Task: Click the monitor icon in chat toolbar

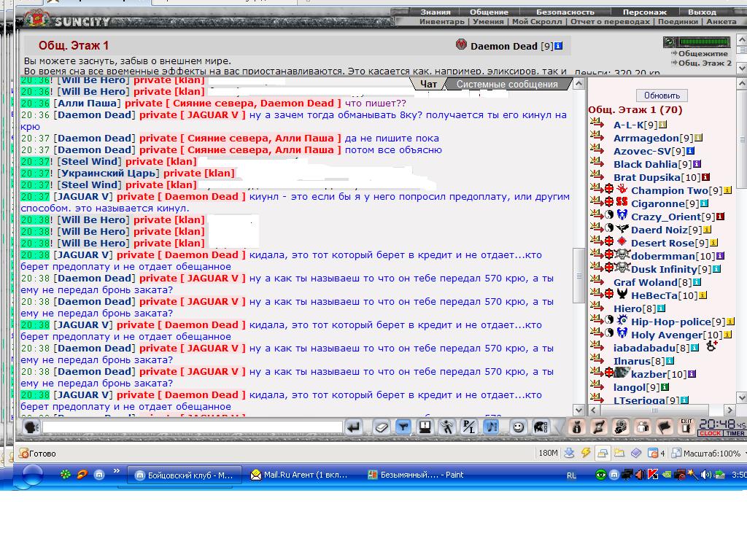Action: point(425,427)
